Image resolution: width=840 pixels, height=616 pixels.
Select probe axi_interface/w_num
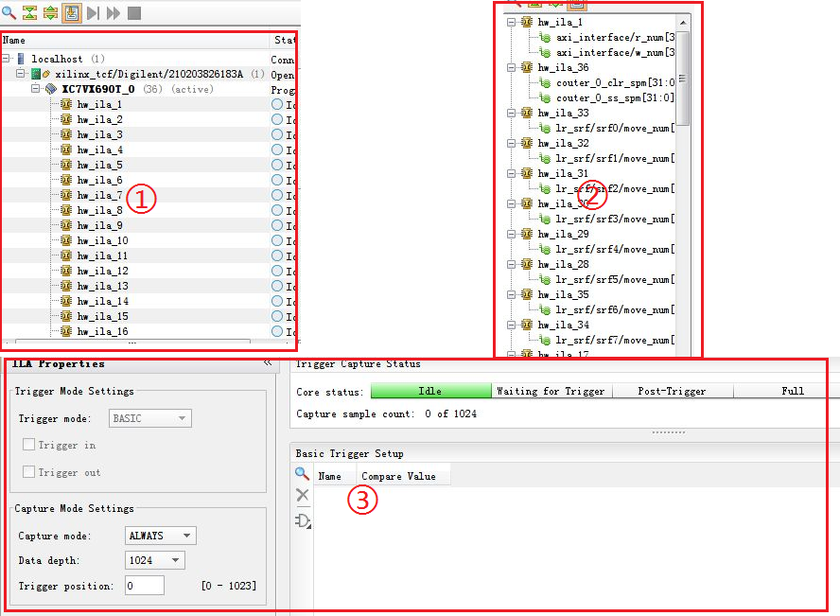coord(615,52)
